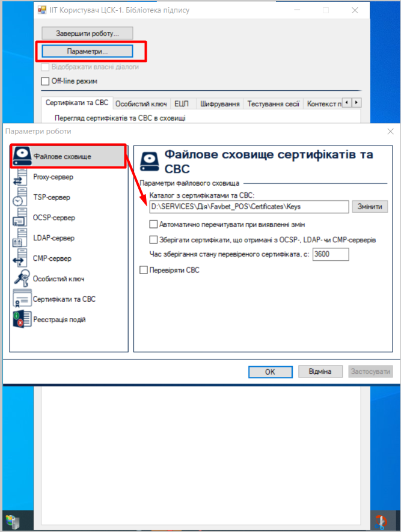
Task: Open CMP-сервер arrows icon
Action: pyautogui.click(x=20, y=258)
